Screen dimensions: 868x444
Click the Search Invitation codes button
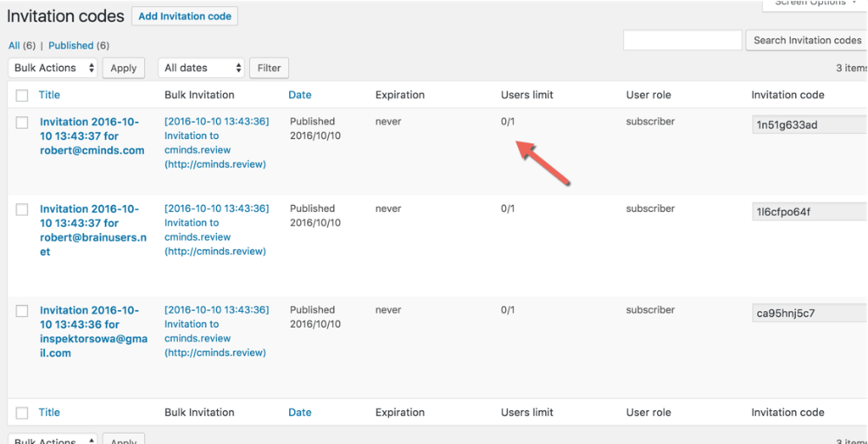tap(806, 40)
